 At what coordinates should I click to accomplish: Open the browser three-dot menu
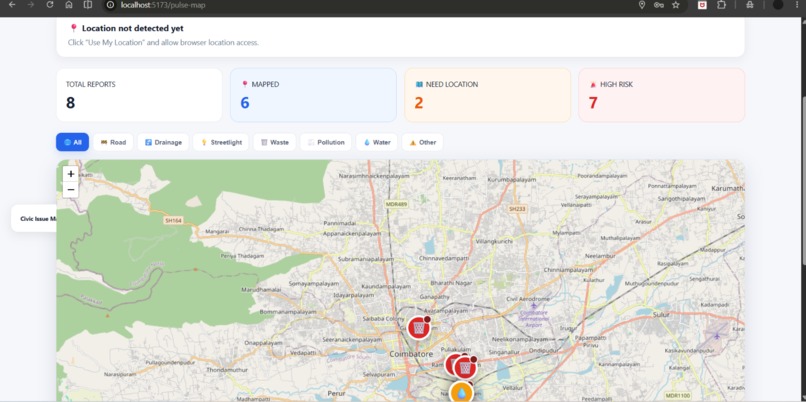point(796,5)
